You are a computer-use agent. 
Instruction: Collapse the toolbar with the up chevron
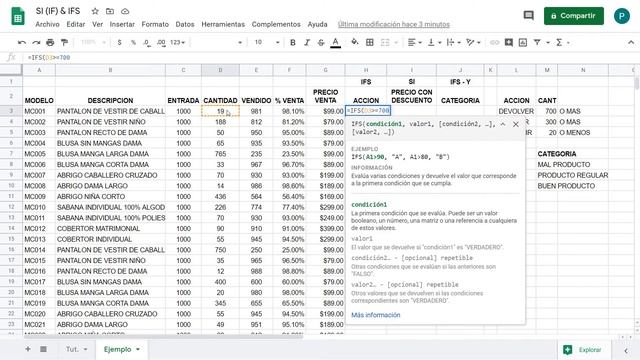(631, 42)
